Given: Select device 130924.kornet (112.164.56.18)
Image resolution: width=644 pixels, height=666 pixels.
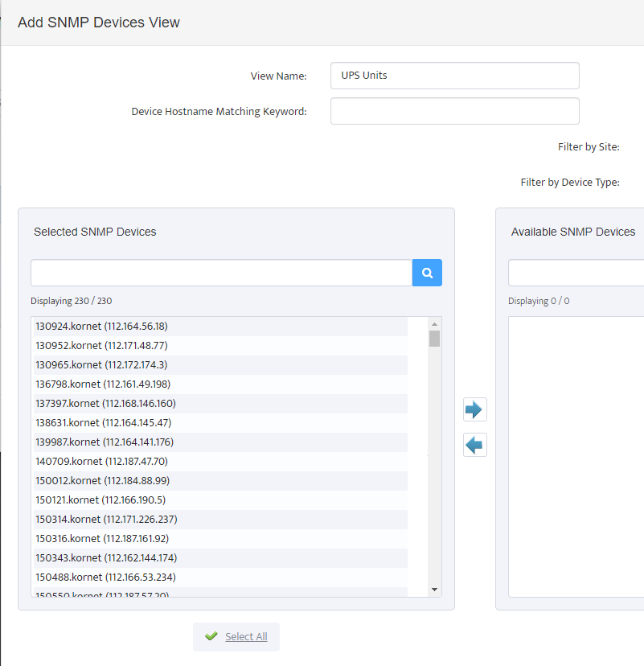Looking at the screenshot, I should tap(221, 327).
